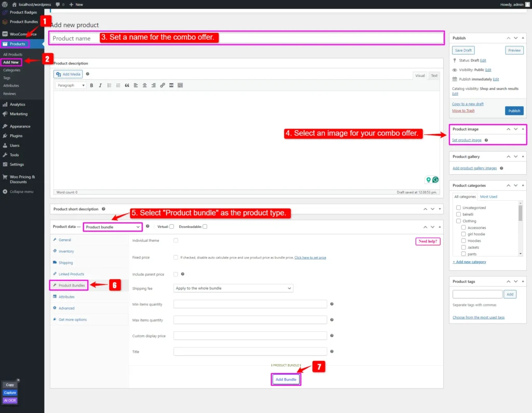Insert a link using the editor toolbar
Viewport: 532px width, 413px height.
[x=163, y=85]
